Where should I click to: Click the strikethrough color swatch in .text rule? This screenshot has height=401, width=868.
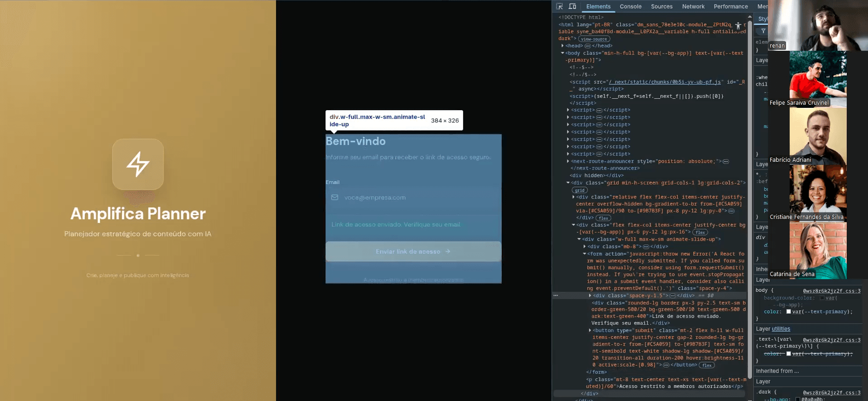click(788, 354)
